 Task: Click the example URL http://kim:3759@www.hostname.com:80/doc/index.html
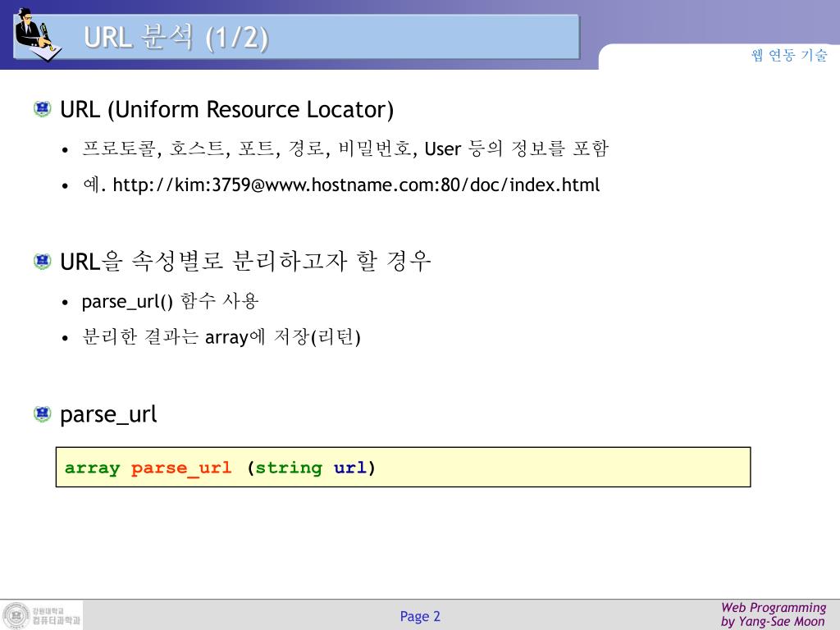(x=356, y=185)
